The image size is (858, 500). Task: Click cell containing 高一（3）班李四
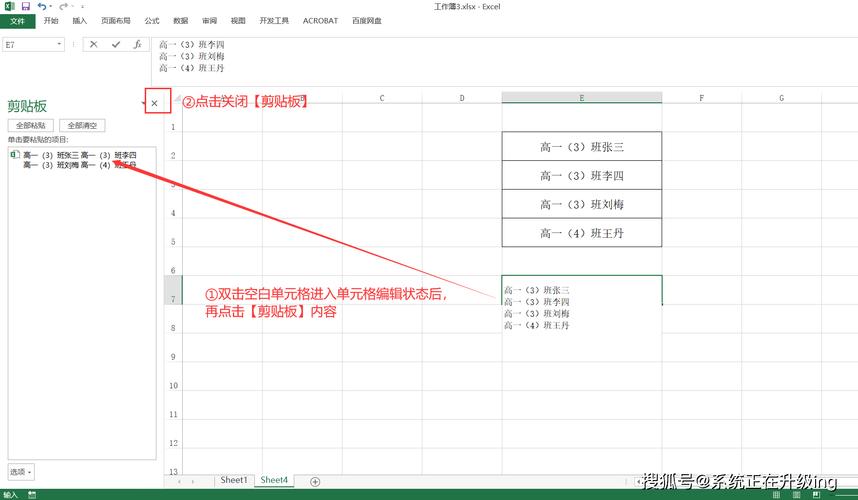(x=582, y=176)
